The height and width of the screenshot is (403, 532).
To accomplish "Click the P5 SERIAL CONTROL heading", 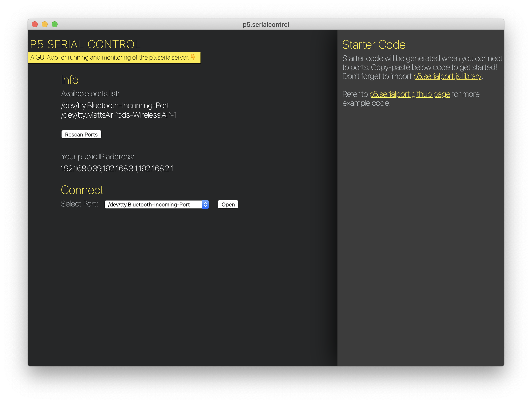I will (85, 44).
